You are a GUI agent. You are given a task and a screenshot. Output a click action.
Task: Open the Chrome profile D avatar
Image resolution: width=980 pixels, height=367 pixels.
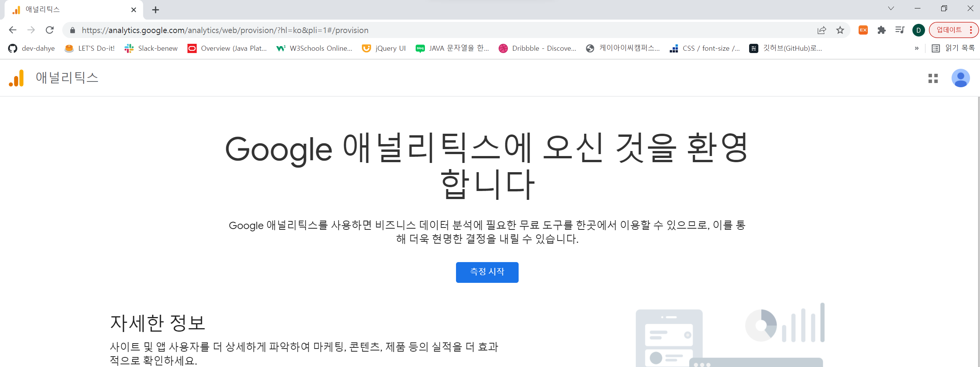[x=919, y=30]
